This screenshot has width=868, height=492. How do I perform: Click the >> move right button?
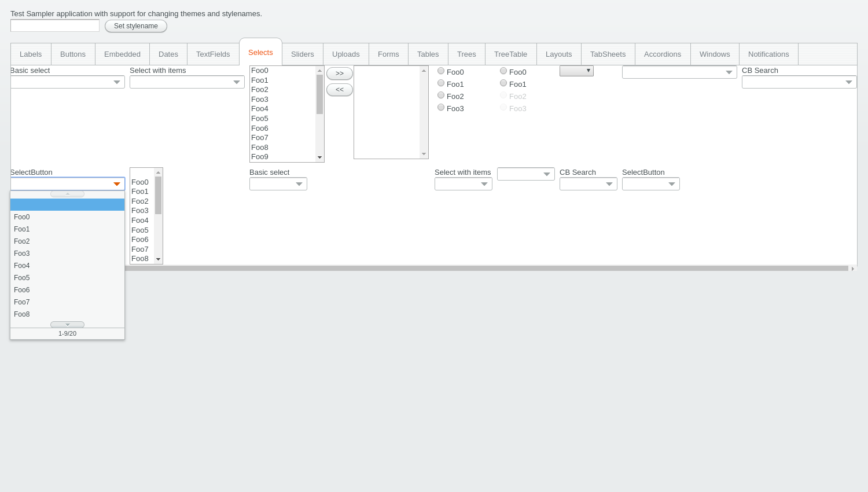tap(340, 74)
